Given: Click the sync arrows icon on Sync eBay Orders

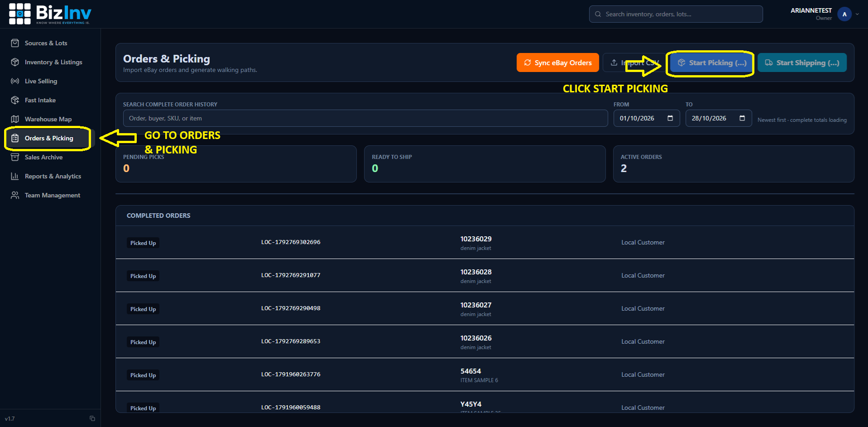Looking at the screenshot, I should [528, 62].
